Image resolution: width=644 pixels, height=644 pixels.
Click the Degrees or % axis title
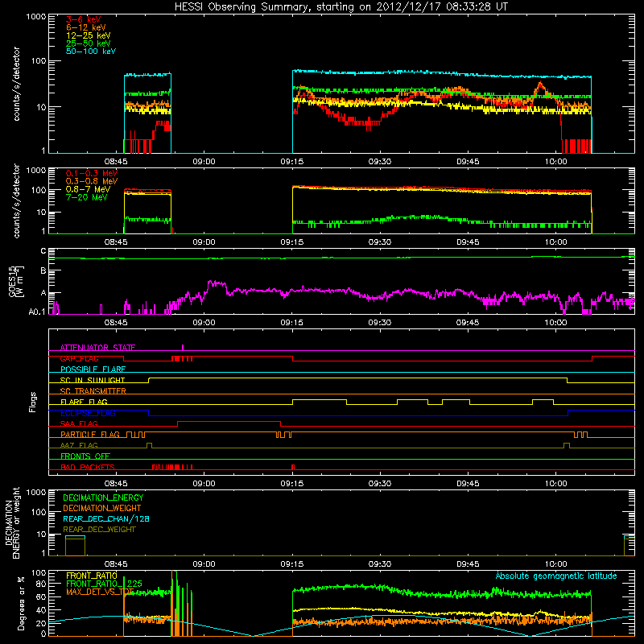[21, 604]
